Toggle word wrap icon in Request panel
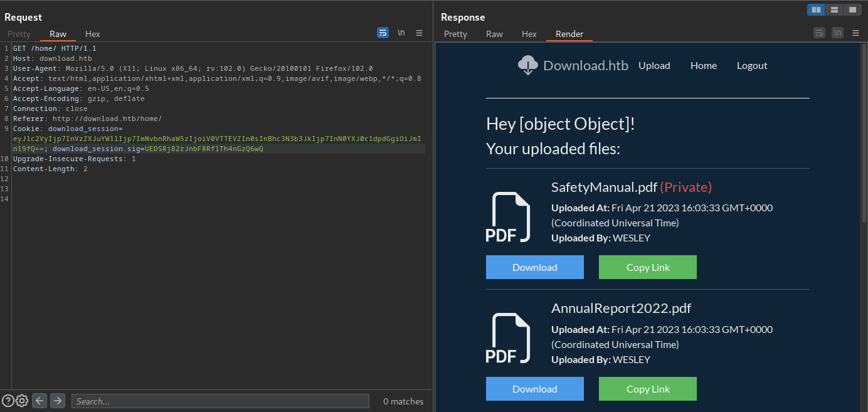Viewport: 868px width, 412px height. click(383, 33)
